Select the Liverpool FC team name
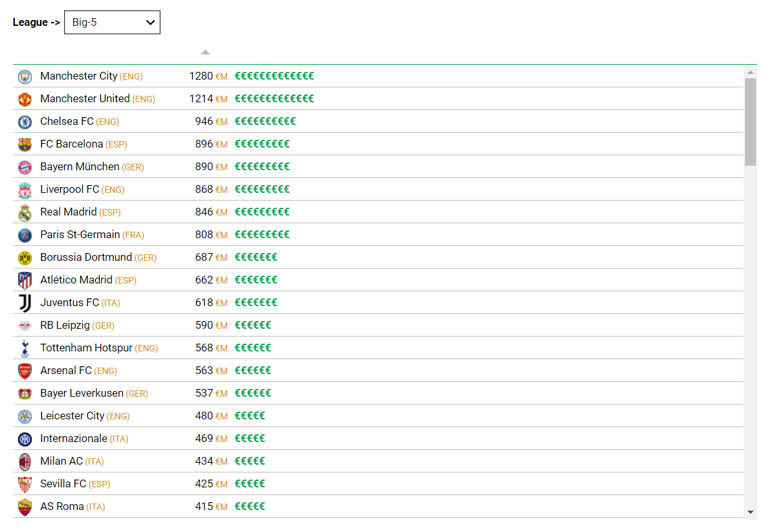Image resolution: width=769 pixels, height=532 pixels. (70, 189)
